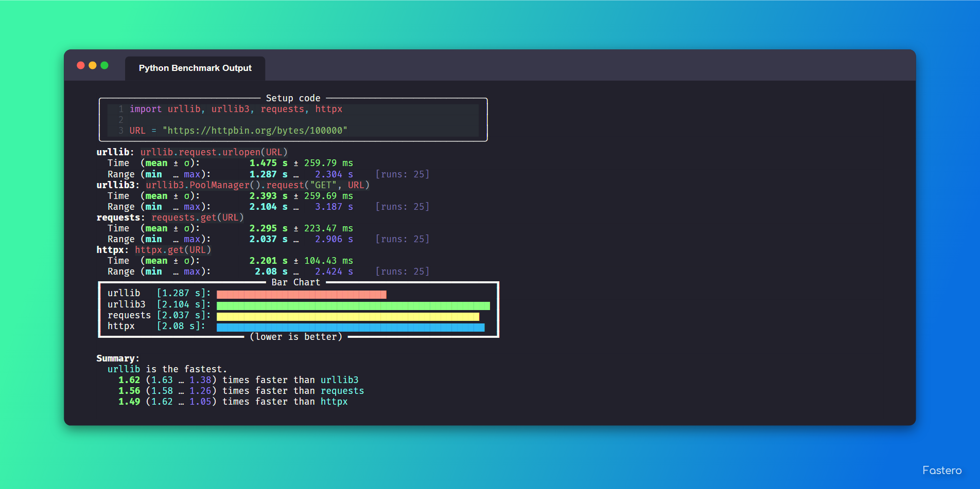Click the yellow minimize window dot
The image size is (980, 489).
[x=93, y=65]
